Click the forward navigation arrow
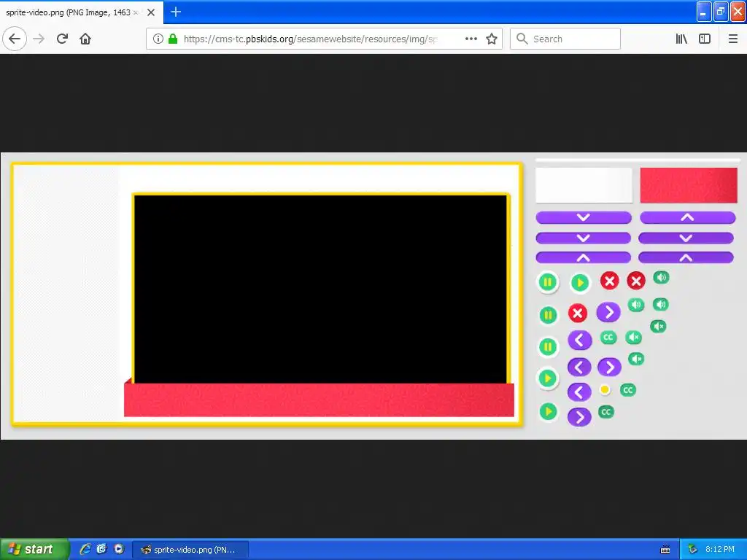 [39, 39]
